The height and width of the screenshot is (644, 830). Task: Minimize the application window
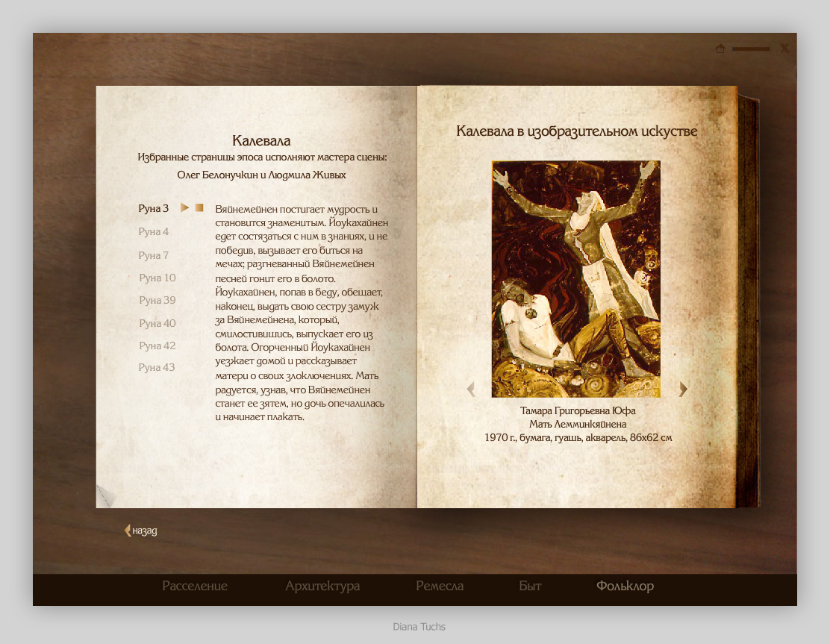click(x=751, y=49)
